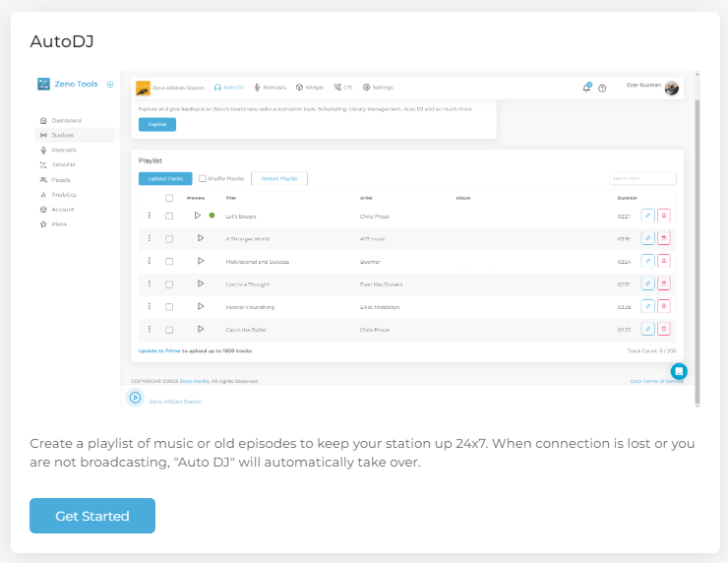Click the Upload Tracks button
Image resolution: width=728 pixels, height=563 pixels.
[165, 178]
